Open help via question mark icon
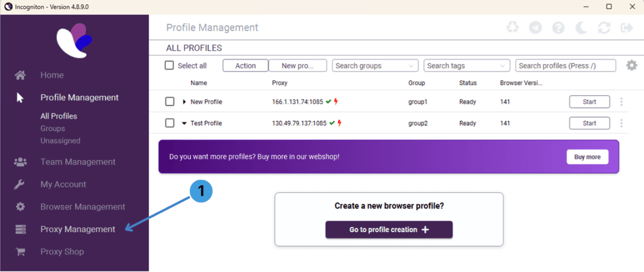This screenshot has width=644, height=272. click(559, 27)
